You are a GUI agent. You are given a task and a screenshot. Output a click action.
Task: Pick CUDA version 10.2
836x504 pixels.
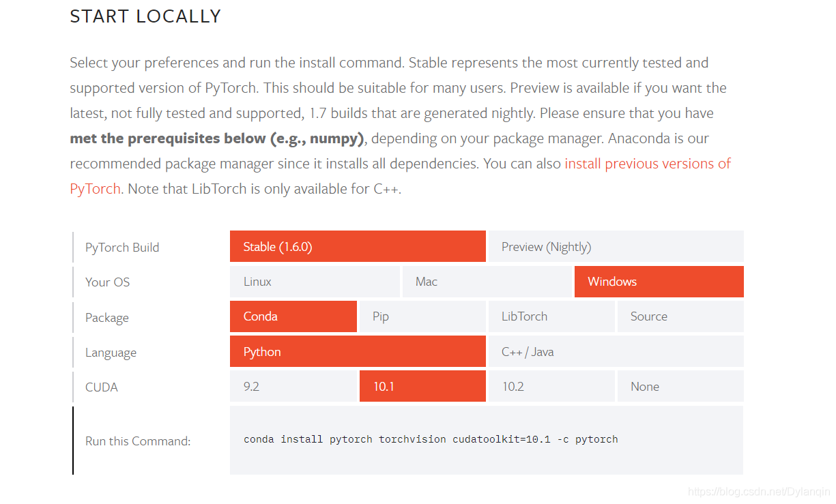coord(551,387)
